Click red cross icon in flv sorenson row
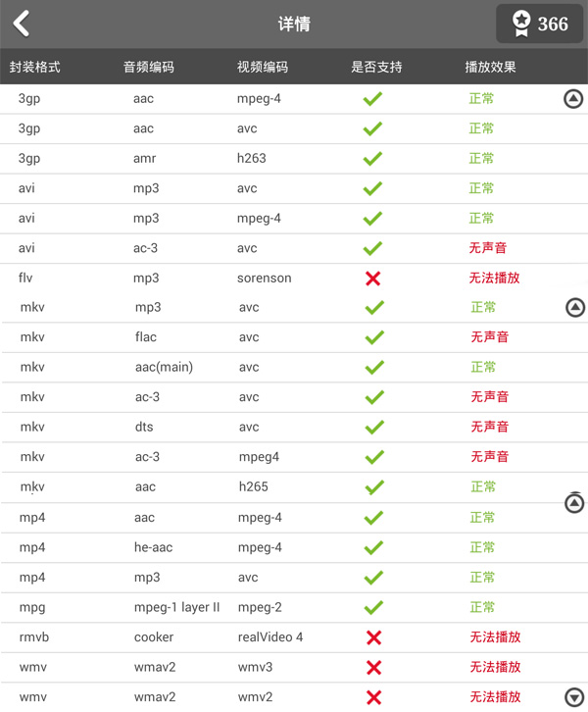This screenshot has height=712, width=588. click(373, 279)
